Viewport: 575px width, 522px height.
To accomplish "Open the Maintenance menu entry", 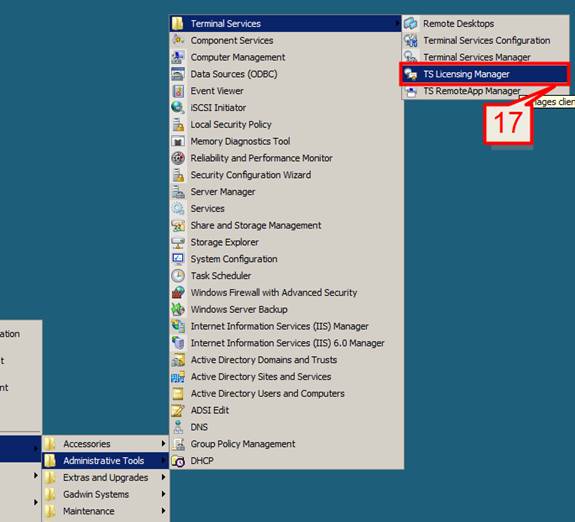I will (x=106, y=511).
